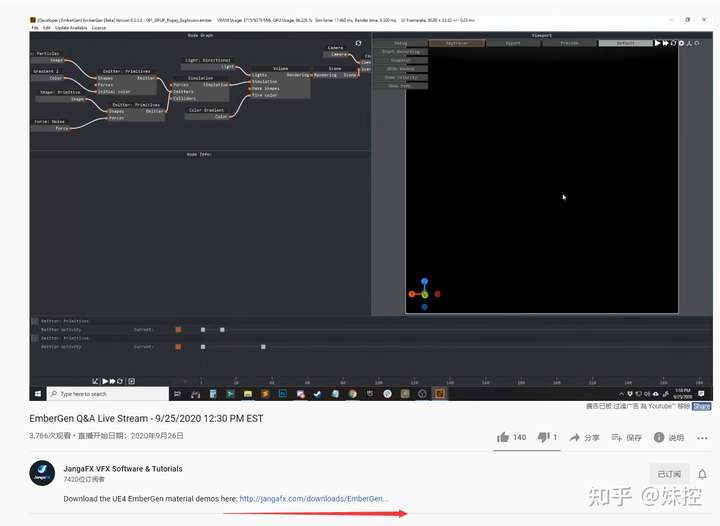Click the Snapshot button in viewport panel

click(401, 60)
